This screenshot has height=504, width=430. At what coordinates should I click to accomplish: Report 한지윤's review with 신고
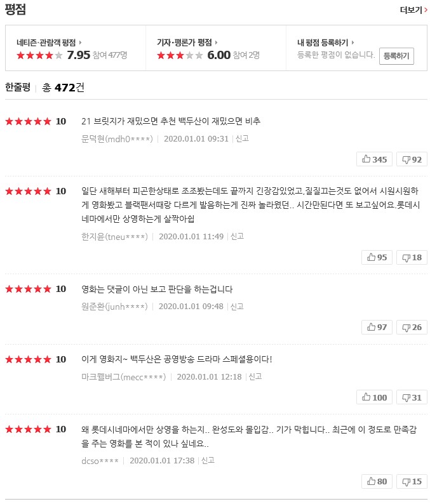(237, 236)
